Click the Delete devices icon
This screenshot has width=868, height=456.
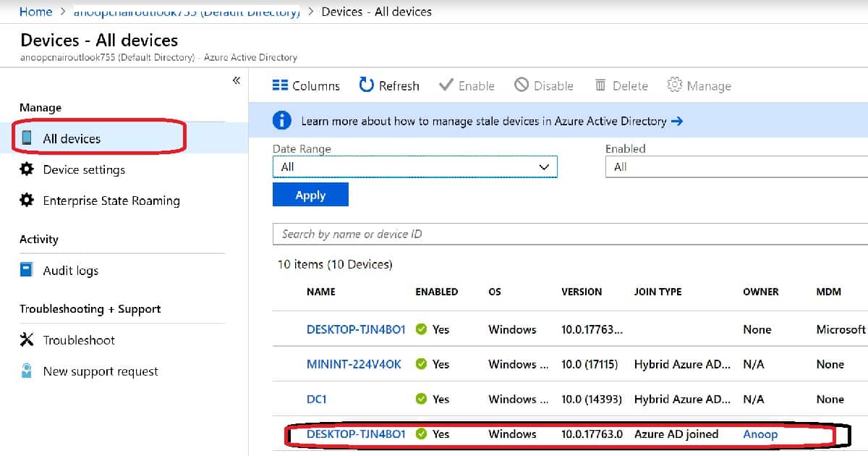point(621,85)
